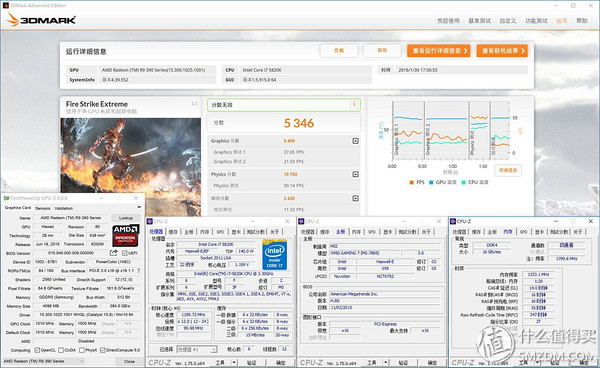Open the 工具 dropdown arrow in the memory CPU-Z window
This screenshot has height=368, width=600.
(x=537, y=362)
